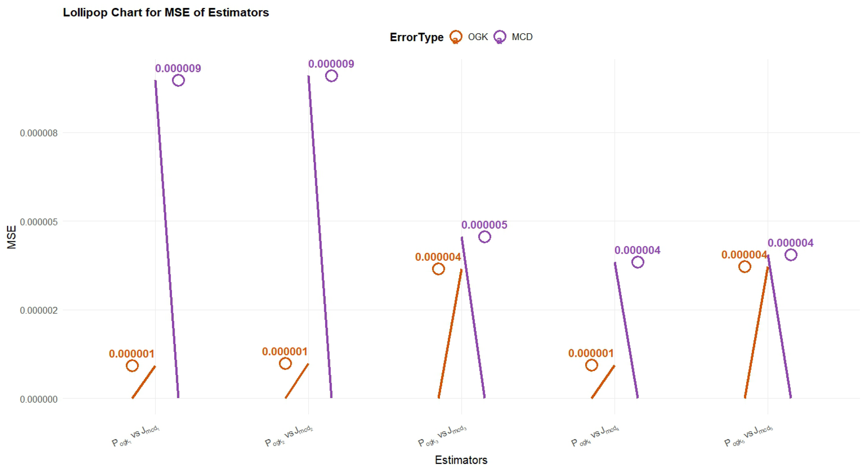
Task: Click the ErrorType legend title
Action: [417, 37]
